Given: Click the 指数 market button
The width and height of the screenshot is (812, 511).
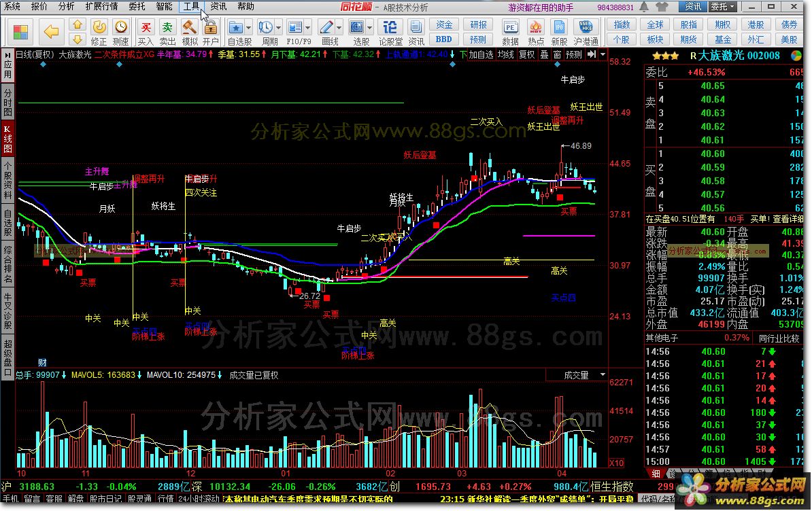Looking at the screenshot, I should [622, 24].
